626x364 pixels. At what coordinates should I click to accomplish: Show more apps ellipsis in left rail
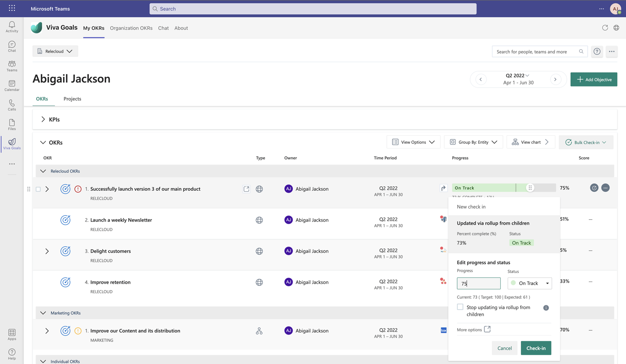12,164
